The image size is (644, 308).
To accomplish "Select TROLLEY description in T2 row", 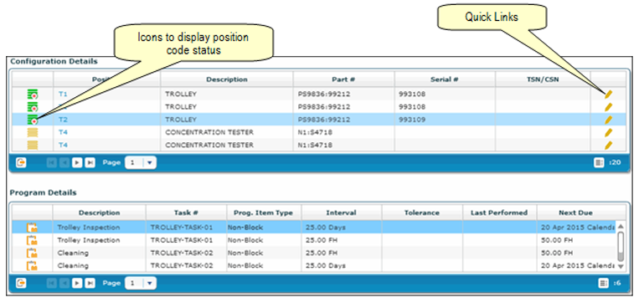I will 181,120.
